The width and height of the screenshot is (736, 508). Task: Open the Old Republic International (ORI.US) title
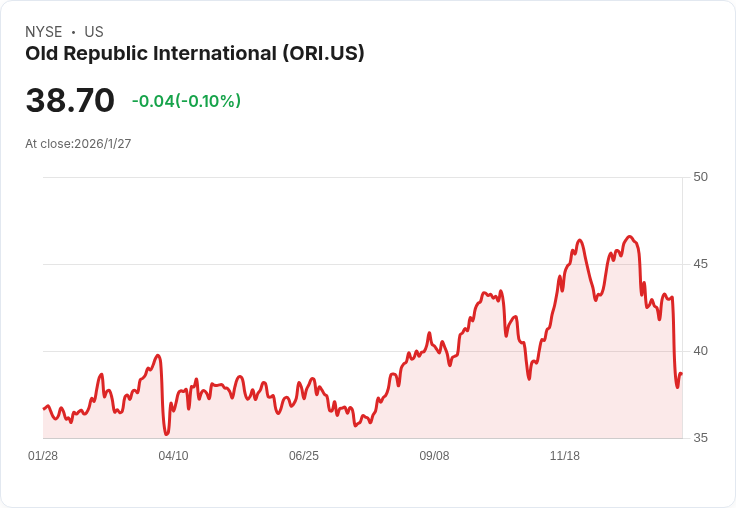point(194,53)
